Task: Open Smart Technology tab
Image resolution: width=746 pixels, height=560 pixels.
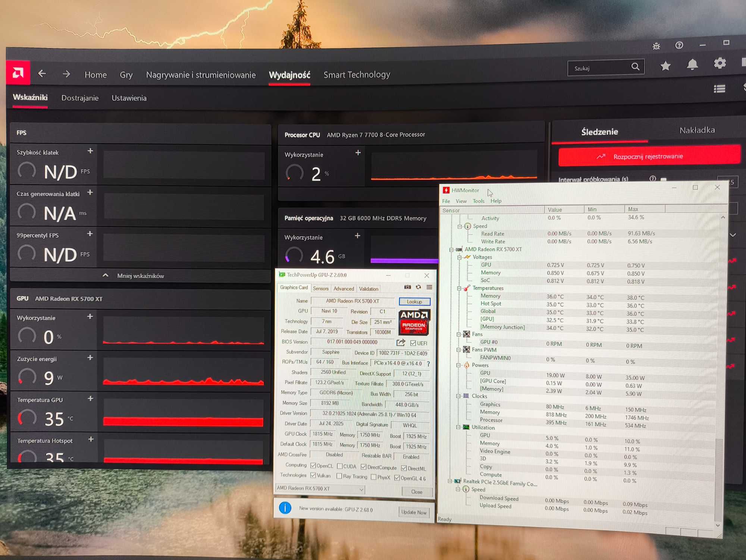Action: click(x=357, y=75)
